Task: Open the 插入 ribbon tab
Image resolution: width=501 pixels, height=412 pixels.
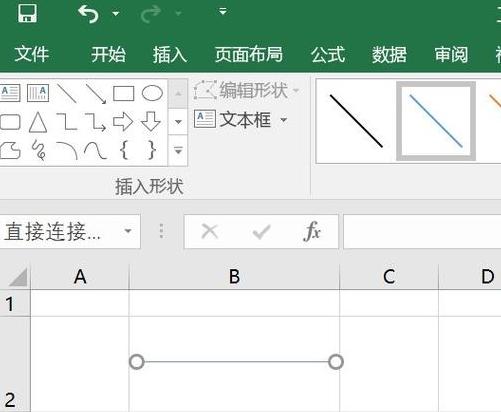Action: tap(170, 54)
